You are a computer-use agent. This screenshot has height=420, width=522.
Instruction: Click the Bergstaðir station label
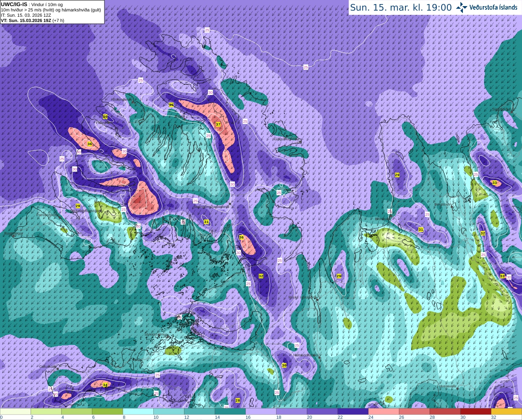443,204
